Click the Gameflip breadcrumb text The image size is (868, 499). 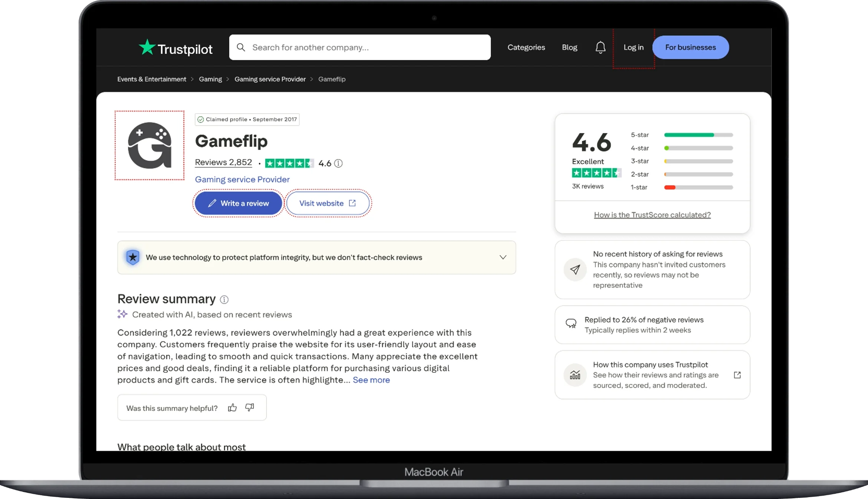332,79
